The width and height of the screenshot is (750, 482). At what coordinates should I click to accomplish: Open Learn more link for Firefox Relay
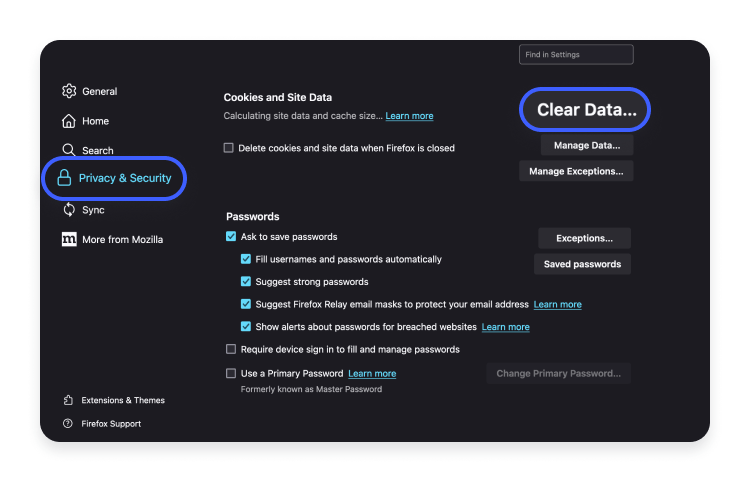click(557, 304)
